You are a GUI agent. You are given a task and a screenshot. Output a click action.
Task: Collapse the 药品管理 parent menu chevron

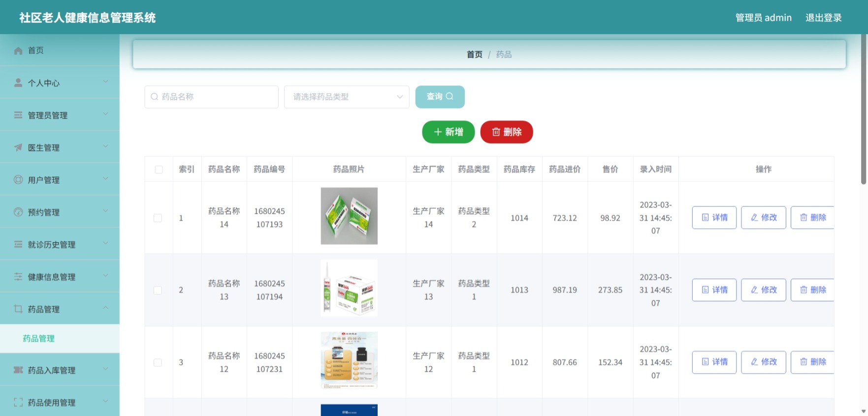[105, 308]
